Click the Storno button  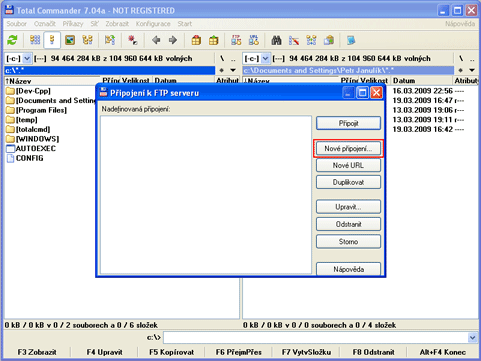pos(348,242)
